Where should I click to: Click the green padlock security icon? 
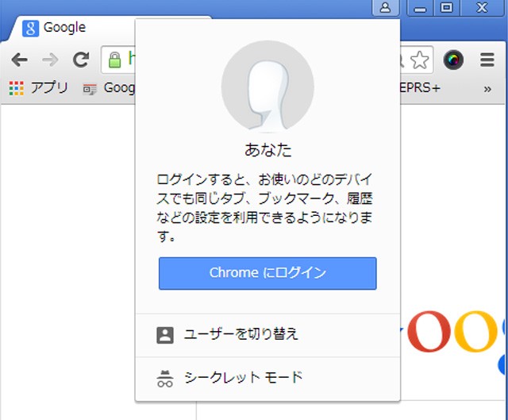[x=115, y=60]
